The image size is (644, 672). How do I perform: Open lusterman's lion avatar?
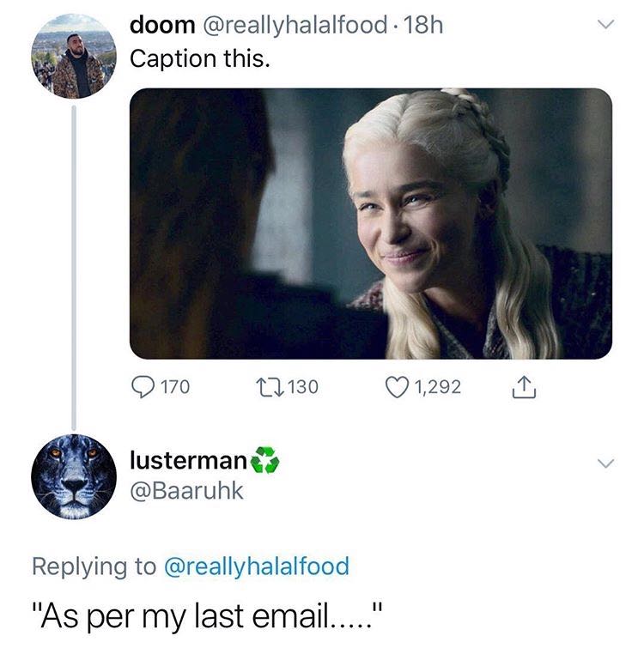click(74, 476)
